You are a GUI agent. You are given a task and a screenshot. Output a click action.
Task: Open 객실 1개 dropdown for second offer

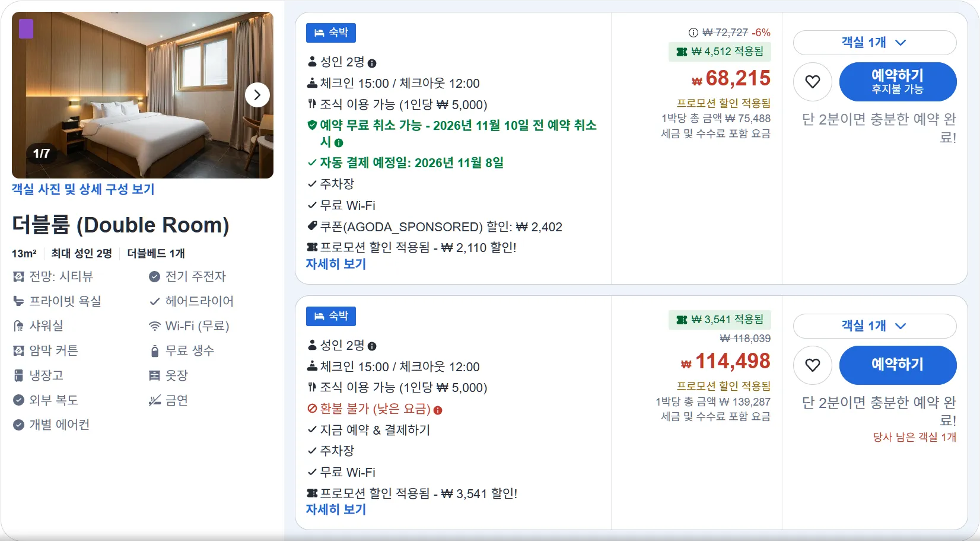tap(874, 326)
